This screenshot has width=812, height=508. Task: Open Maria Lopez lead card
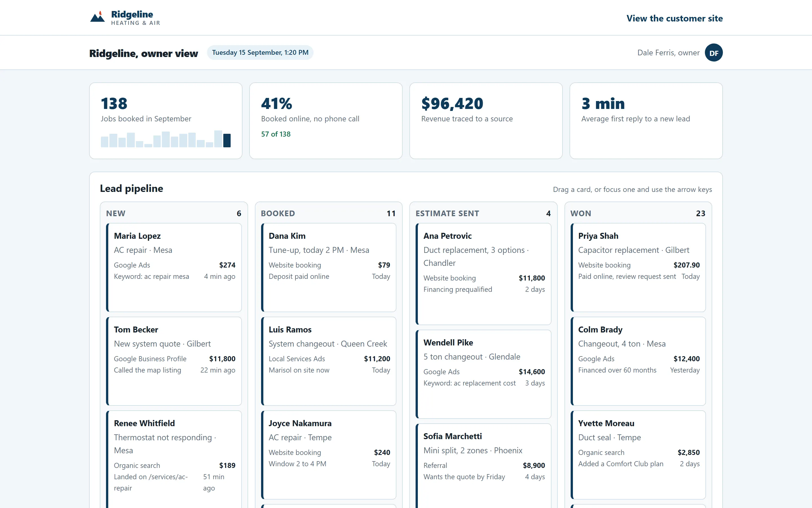pyautogui.click(x=174, y=268)
